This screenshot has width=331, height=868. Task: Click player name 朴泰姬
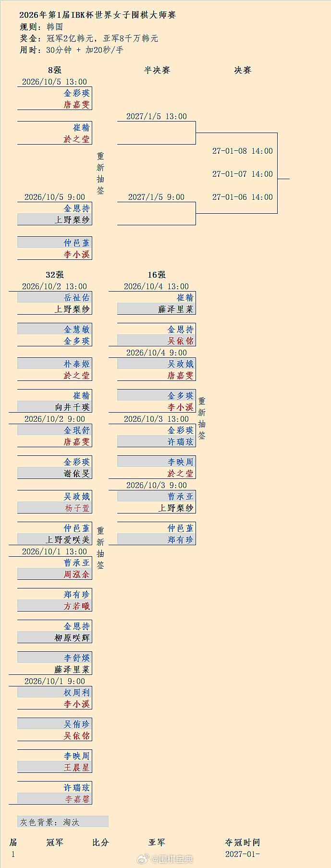pyautogui.click(x=77, y=364)
